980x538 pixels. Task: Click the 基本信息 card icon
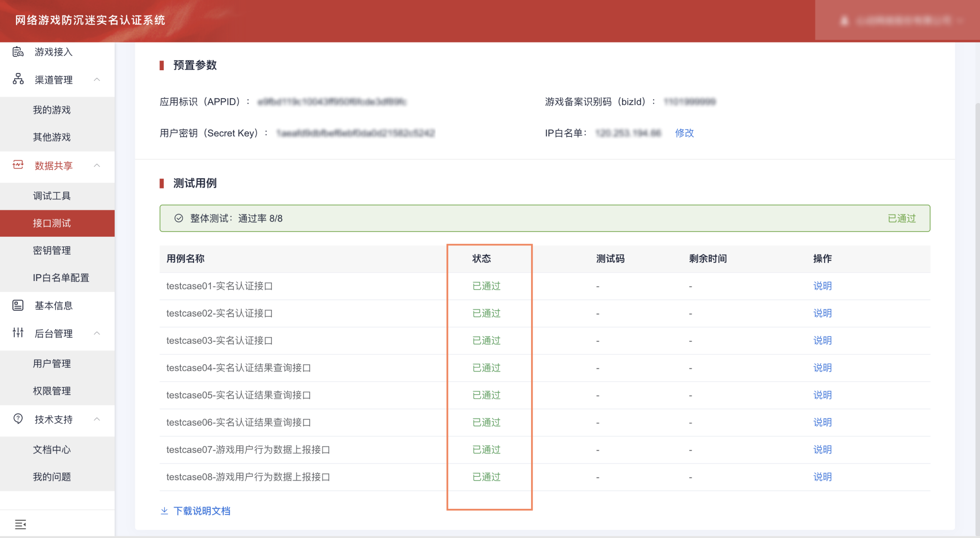(x=18, y=305)
